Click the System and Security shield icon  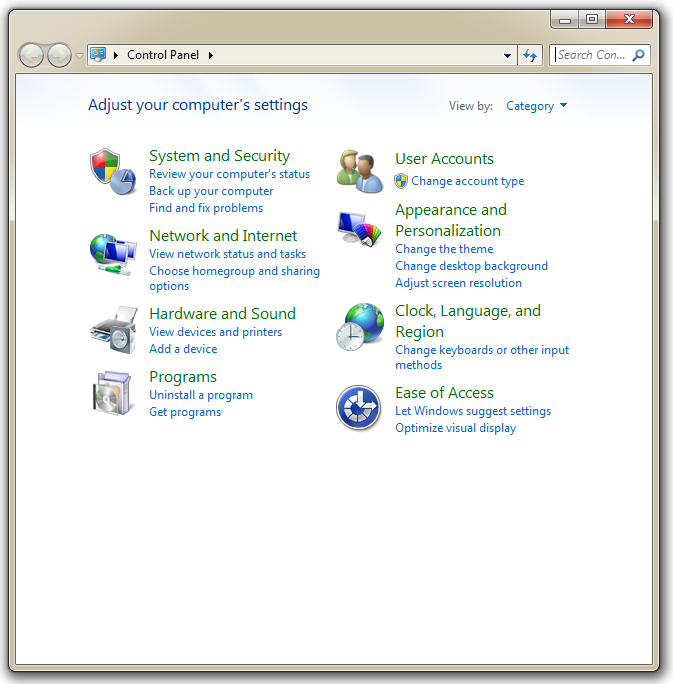point(112,171)
